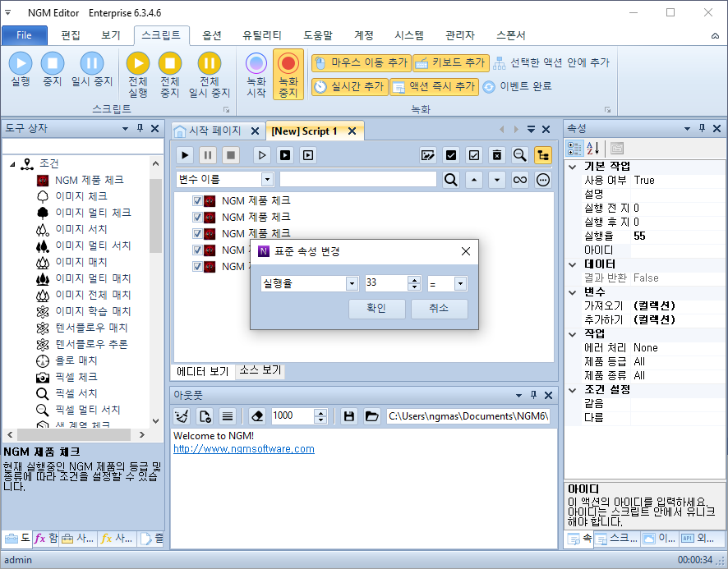Open the 유틸리티 ribbon tab
Viewport: 728px width, 569px height.
pyautogui.click(x=262, y=35)
